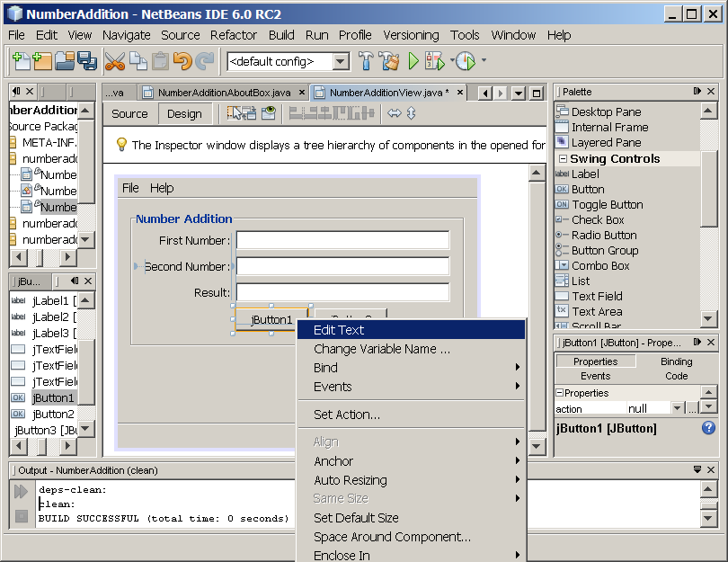Show the Binding properties category
The width and height of the screenshot is (728, 562).
676,361
